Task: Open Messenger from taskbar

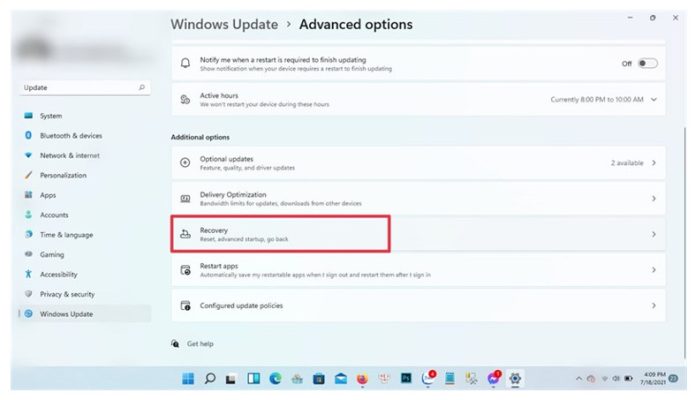Action: [493, 378]
